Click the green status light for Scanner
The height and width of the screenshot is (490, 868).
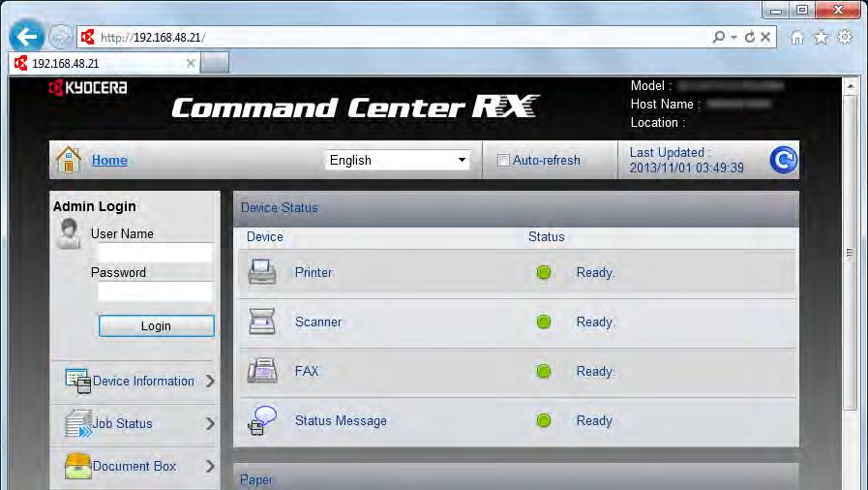544,322
